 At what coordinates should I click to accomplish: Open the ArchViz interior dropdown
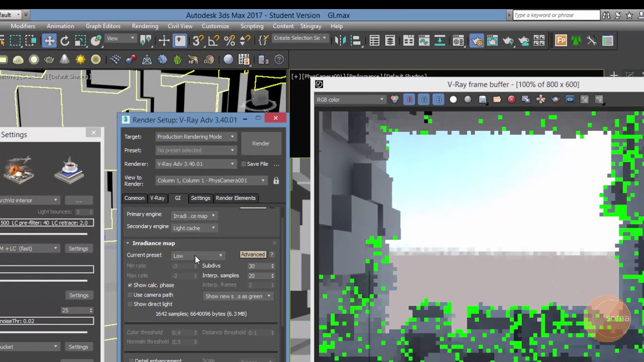(x=29, y=201)
